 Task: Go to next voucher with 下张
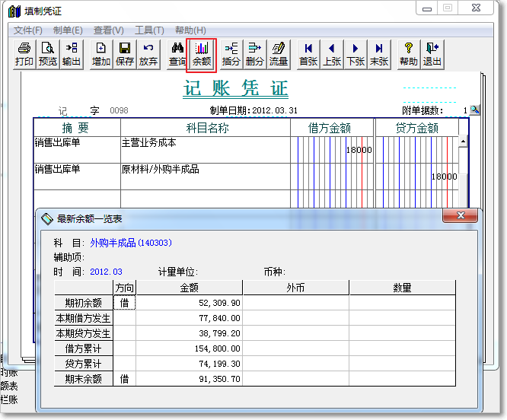[x=356, y=54]
